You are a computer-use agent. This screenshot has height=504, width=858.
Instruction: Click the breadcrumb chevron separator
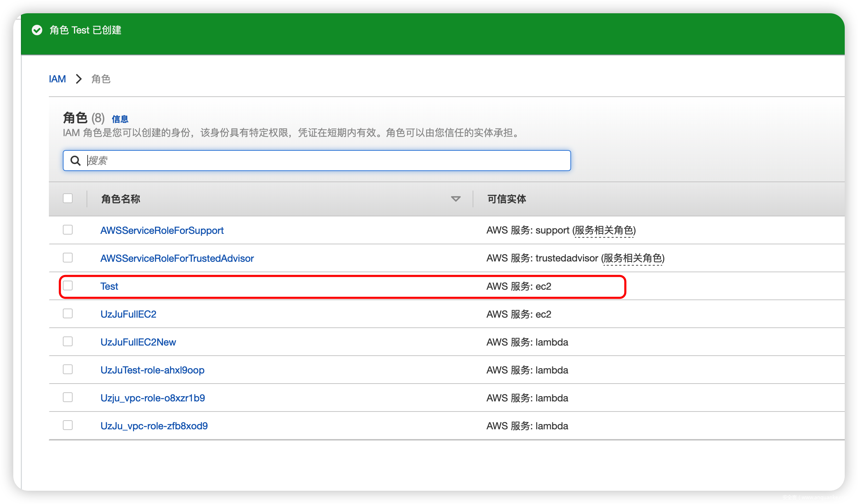pos(79,79)
